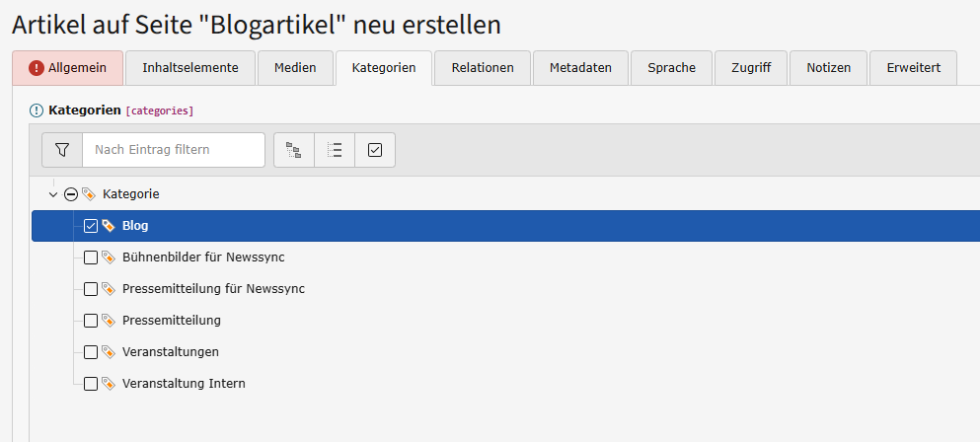The height and width of the screenshot is (442, 980).
Task: Click Veranstaltung Intern label text
Action: 184,383
